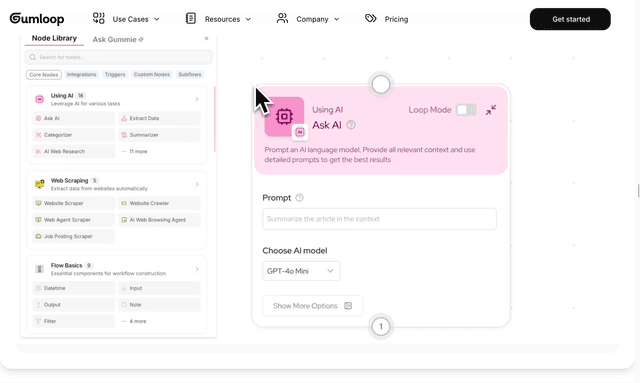Click the Categorizer node icon
The image size is (640, 383).
(x=38, y=135)
